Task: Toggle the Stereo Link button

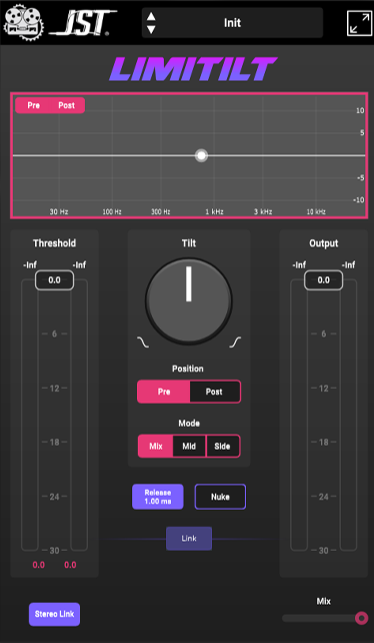Action: click(x=55, y=614)
